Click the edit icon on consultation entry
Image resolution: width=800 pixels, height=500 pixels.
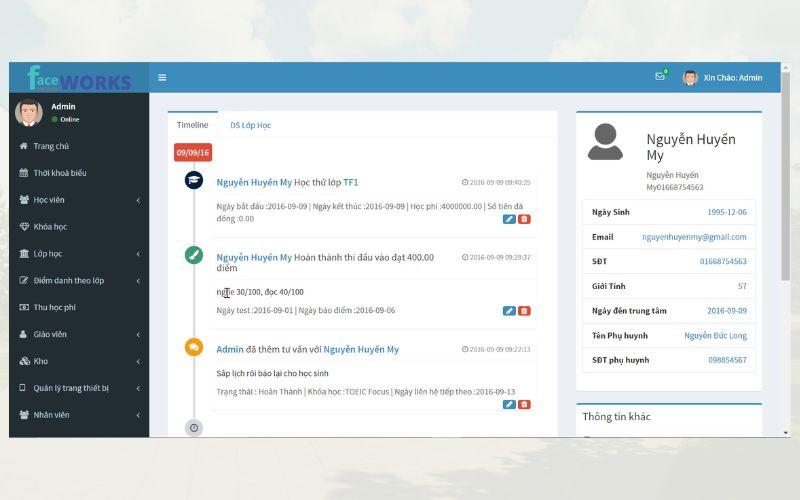tap(509, 404)
